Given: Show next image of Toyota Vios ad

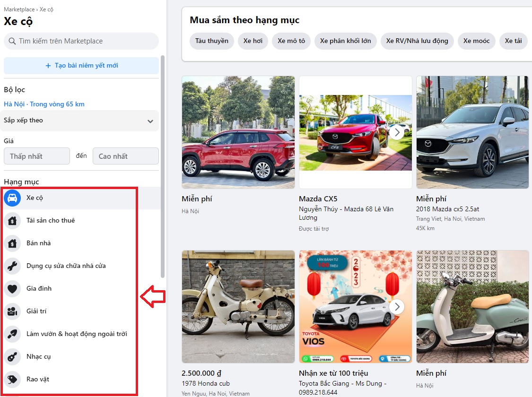Looking at the screenshot, I should pyautogui.click(x=397, y=307).
